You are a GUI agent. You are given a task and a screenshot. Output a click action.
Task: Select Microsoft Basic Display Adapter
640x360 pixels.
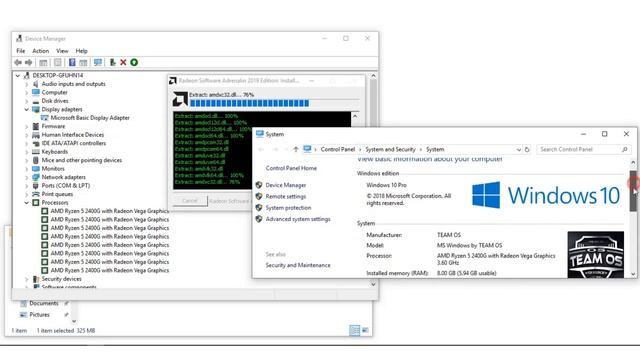pyautogui.click(x=90, y=118)
